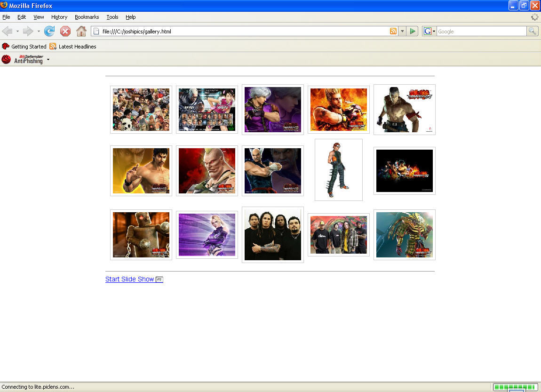Click the green Go arrow button

[x=412, y=32]
